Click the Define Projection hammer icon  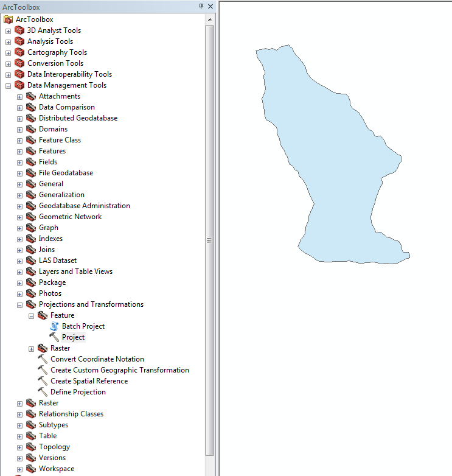43,391
